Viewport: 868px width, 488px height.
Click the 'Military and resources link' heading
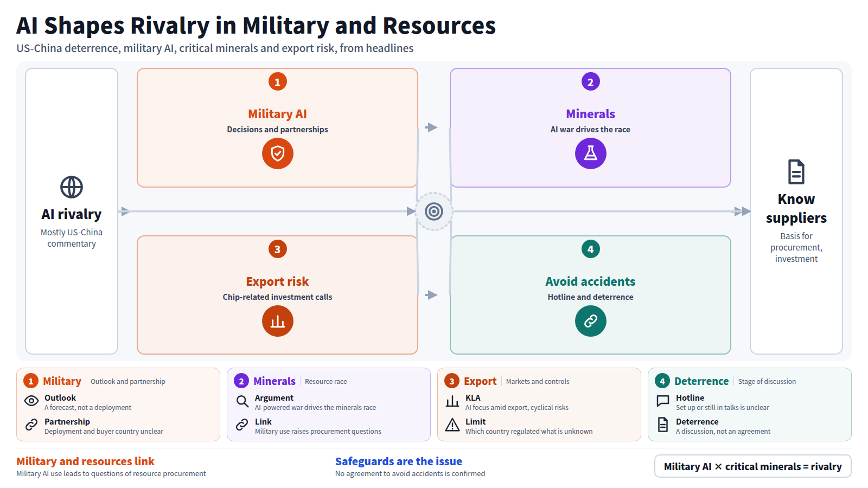click(86, 461)
